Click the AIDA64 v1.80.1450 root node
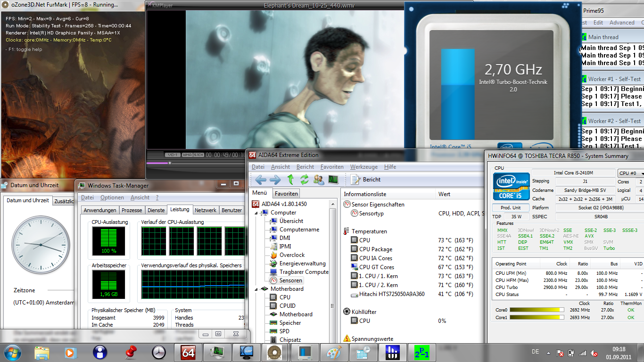This screenshot has height=362, width=644. [x=284, y=204]
